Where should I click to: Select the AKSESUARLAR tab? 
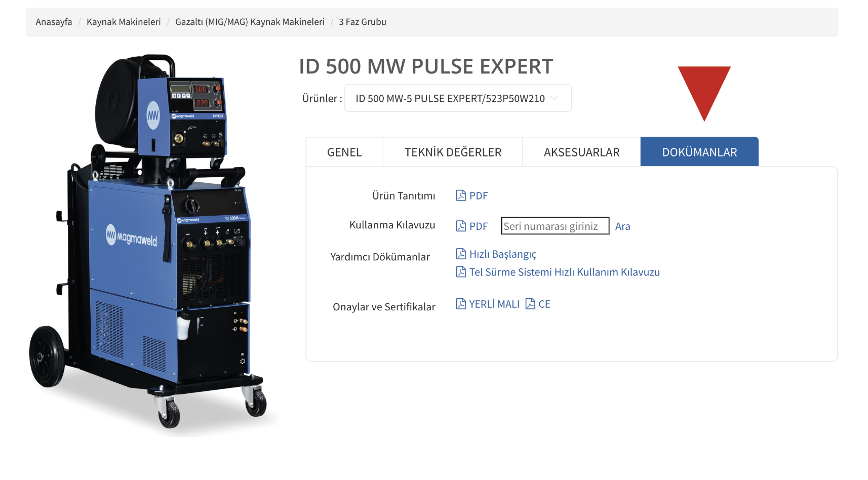pos(581,152)
